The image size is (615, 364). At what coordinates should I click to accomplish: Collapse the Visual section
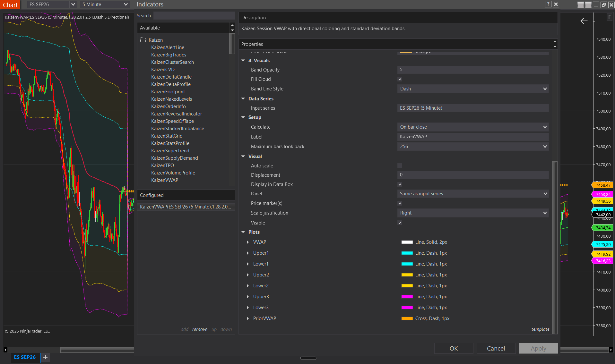tap(243, 157)
